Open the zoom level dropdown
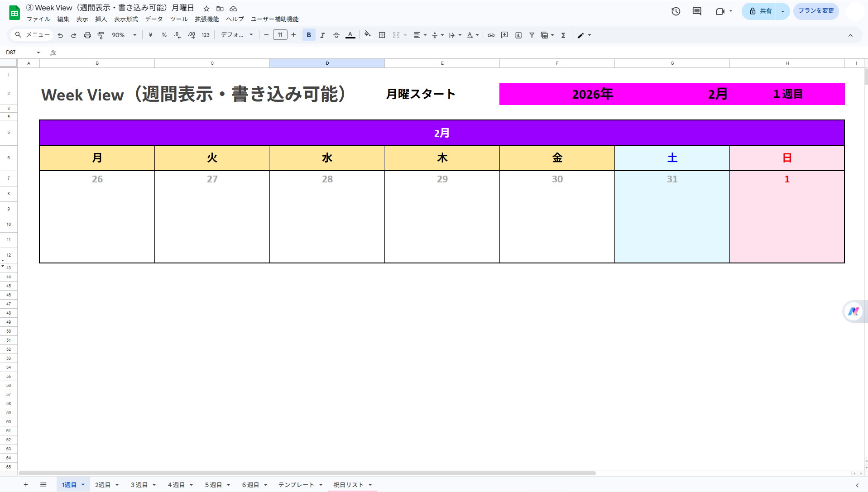Viewport: 868px width, 492px height. [123, 35]
